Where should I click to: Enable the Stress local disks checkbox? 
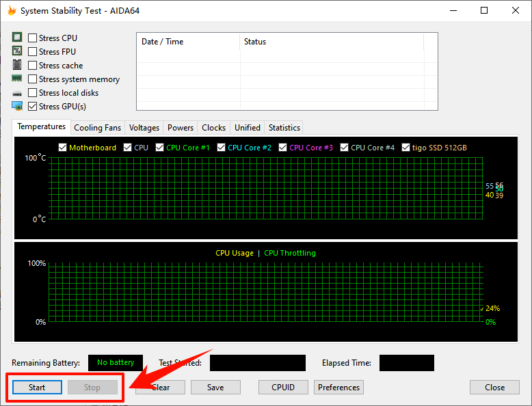click(x=32, y=92)
